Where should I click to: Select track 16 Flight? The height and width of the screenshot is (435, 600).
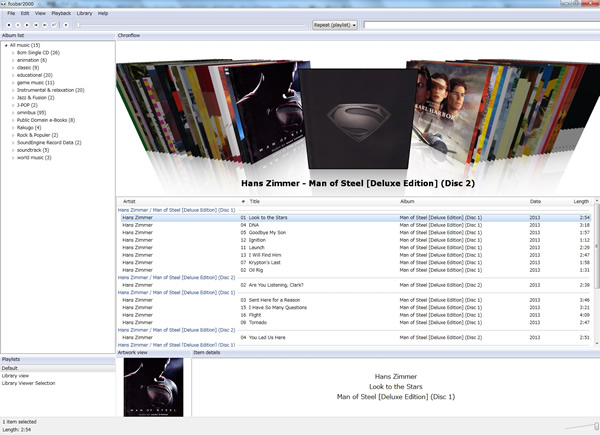356,315
